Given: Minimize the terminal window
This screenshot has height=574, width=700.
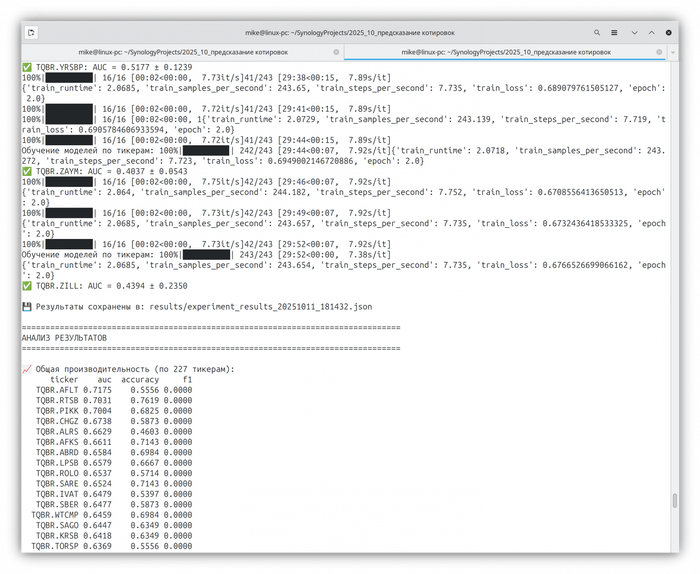Looking at the screenshot, I should (633, 33).
